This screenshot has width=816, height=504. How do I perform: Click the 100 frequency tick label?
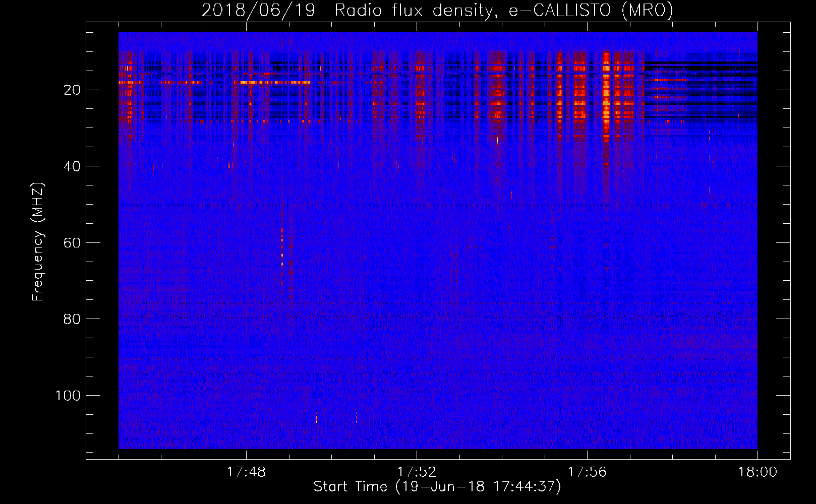pos(68,396)
